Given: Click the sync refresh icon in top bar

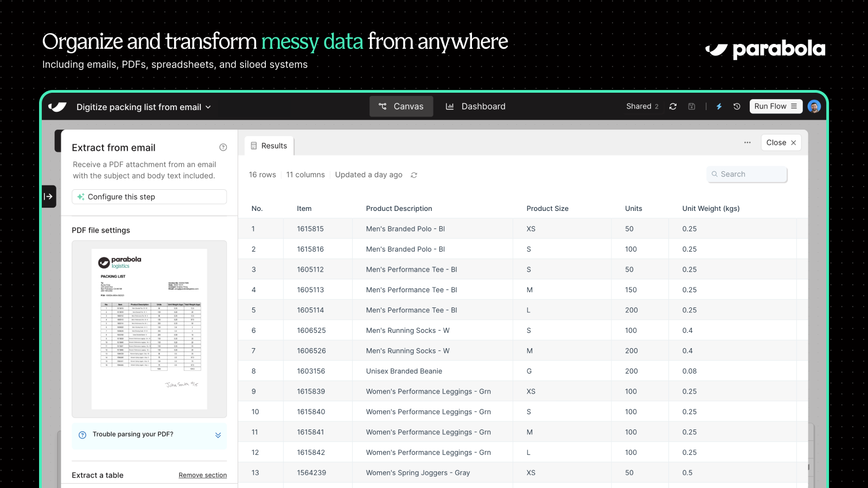Looking at the screenshot, I should point(673,106).
